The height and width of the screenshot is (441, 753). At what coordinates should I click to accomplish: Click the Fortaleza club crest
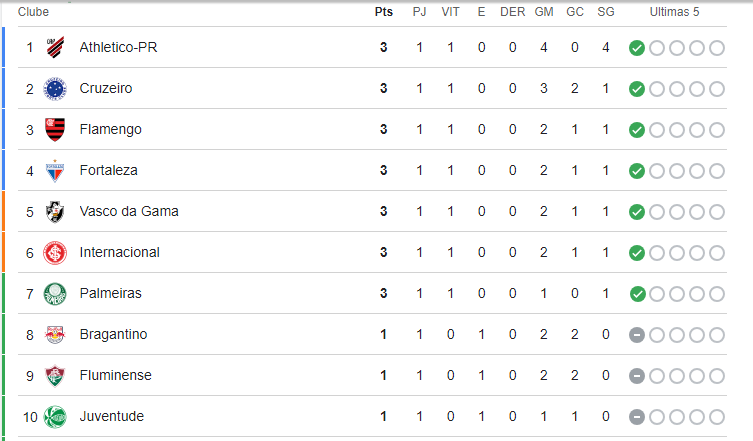55,171
